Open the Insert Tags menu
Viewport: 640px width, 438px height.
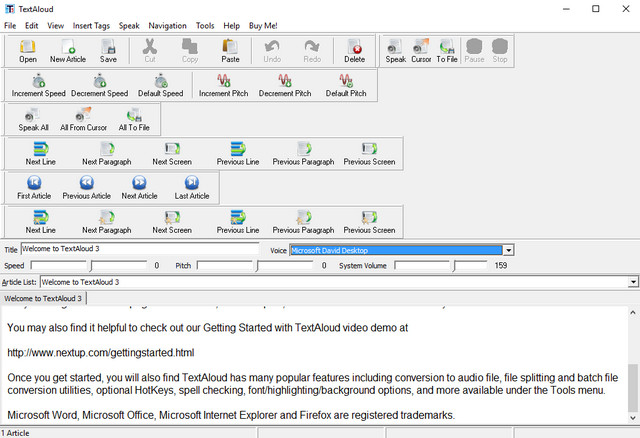pyautogui.click(x=91, y=25)
